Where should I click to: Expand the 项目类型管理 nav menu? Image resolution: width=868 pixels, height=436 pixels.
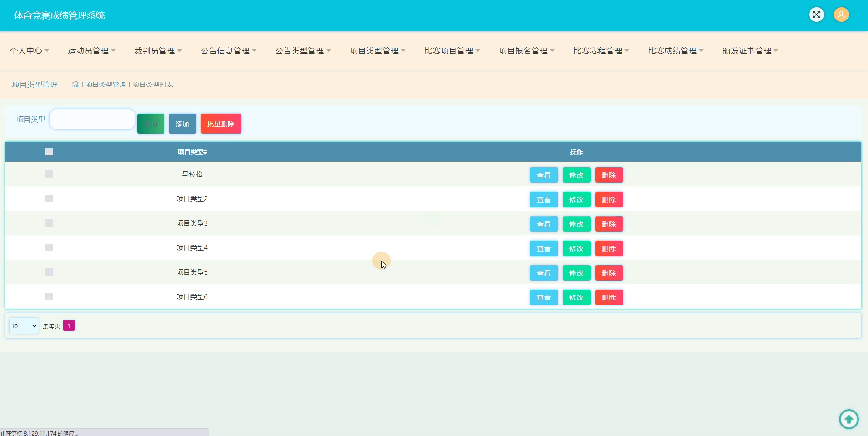pos(377,51)
